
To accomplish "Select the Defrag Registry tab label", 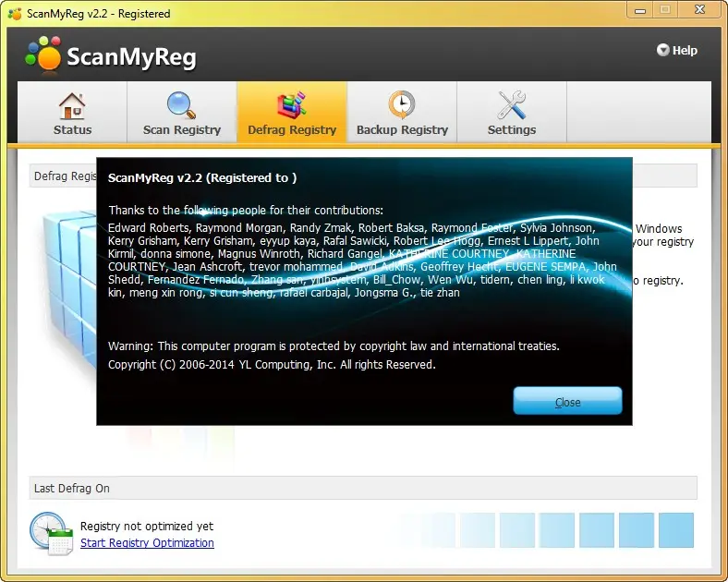I will (292, 130).
